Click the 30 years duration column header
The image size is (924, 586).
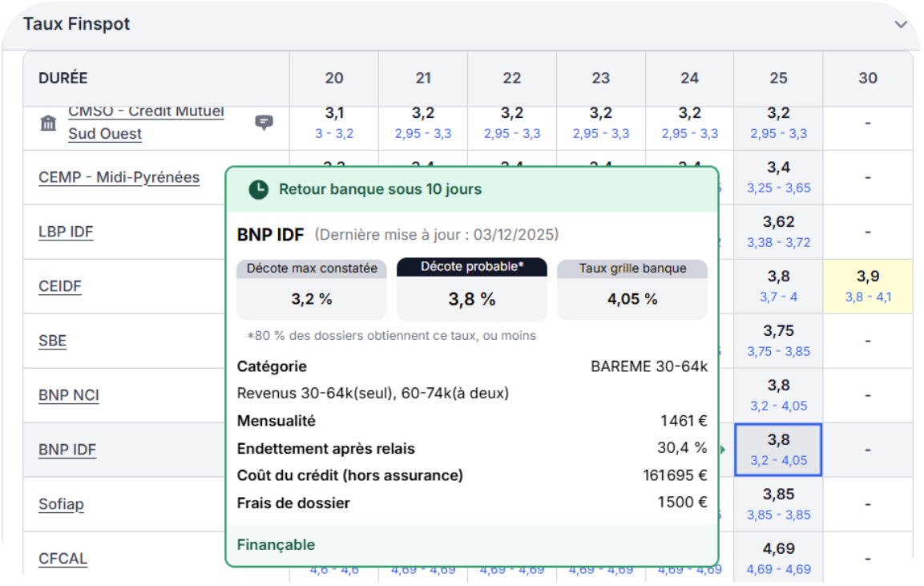(x=867, y=79)
